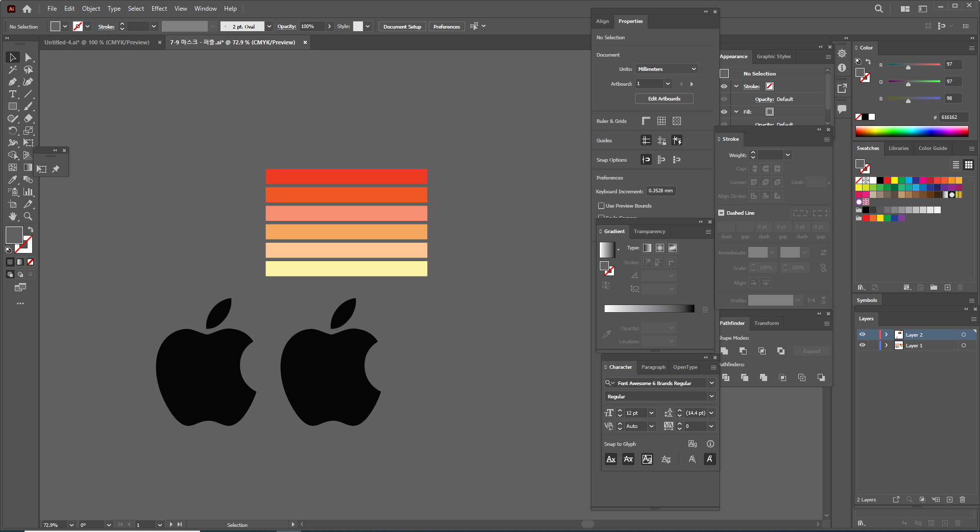Screen dimensions: 980x532
Task: Click Snap to Glyph baseline Ax icon
Action: click(611, 459)
